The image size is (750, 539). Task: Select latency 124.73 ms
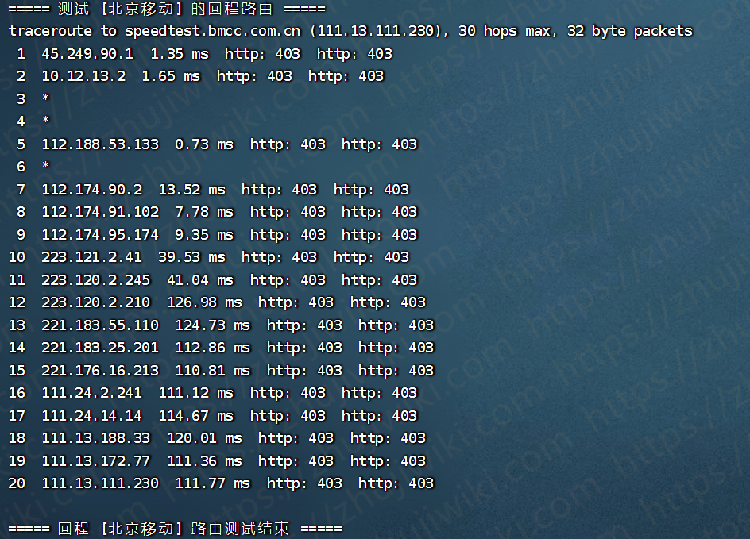pyautogui.click(x=213, y=325)
